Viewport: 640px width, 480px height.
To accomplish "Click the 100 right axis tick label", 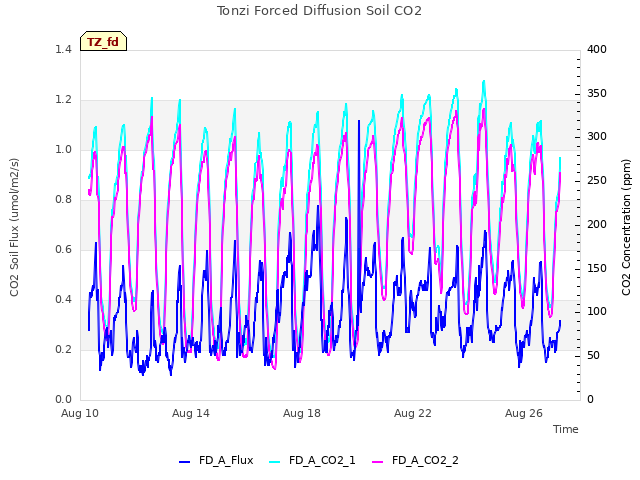I will 597,312.
